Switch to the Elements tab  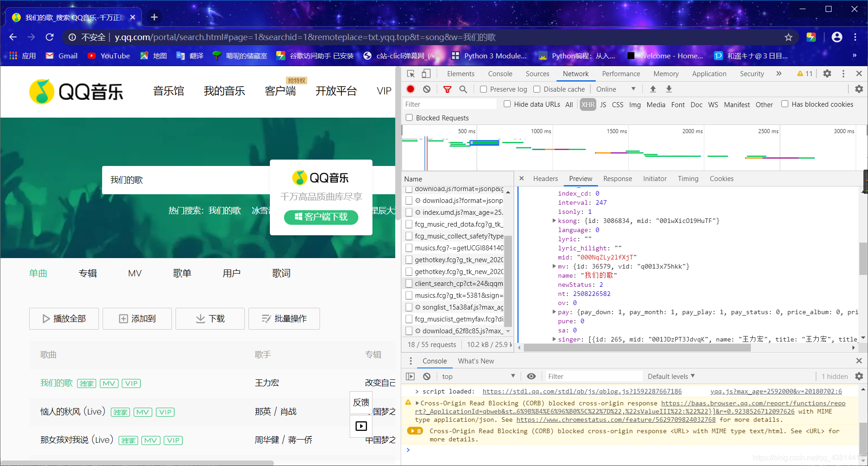pyautogui.click(x=460, y=74)
